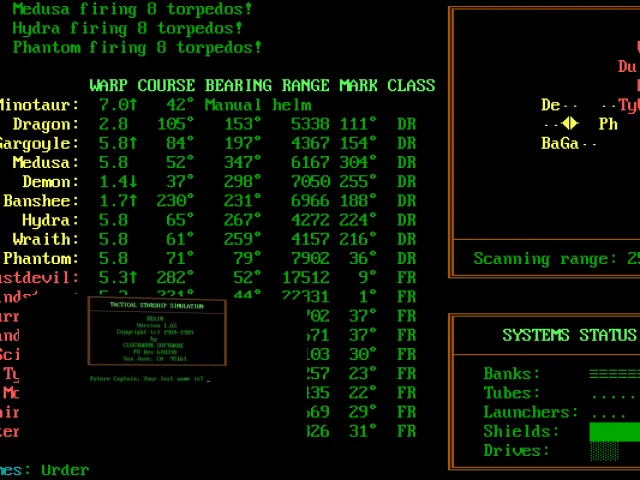640x480 pixels.
Task: Click the Banks label in Systems Status
Action: click(x=511, y=373)
